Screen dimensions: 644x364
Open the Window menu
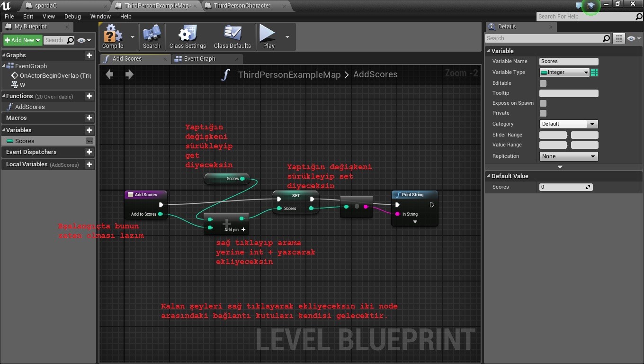[x=100, y=16]
